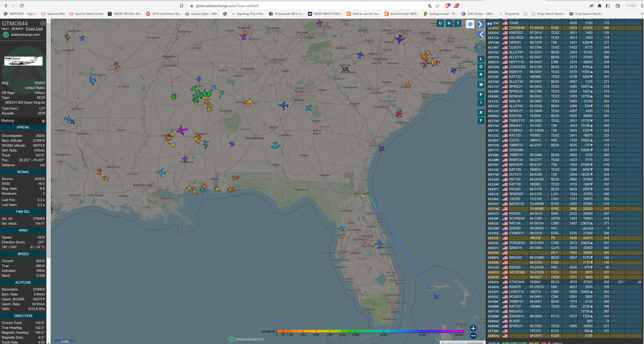644x344 pixels.
Task: Expand the sidebar with right chevron arrow
Action: [x=481, y=24]
